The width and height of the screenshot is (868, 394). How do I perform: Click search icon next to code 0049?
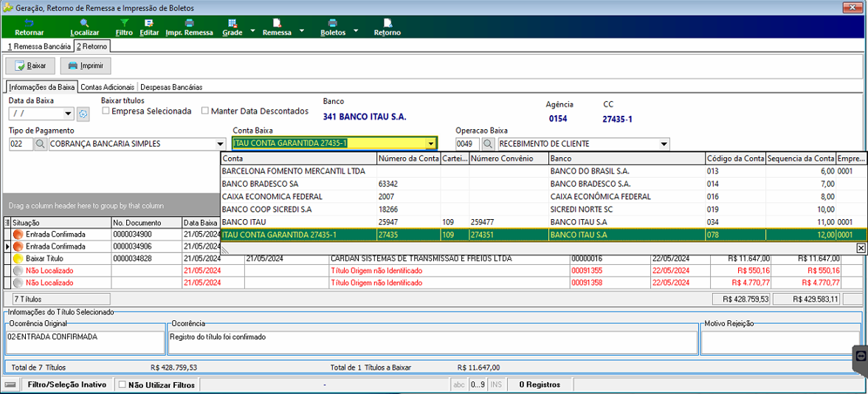(x=488, y=144)
